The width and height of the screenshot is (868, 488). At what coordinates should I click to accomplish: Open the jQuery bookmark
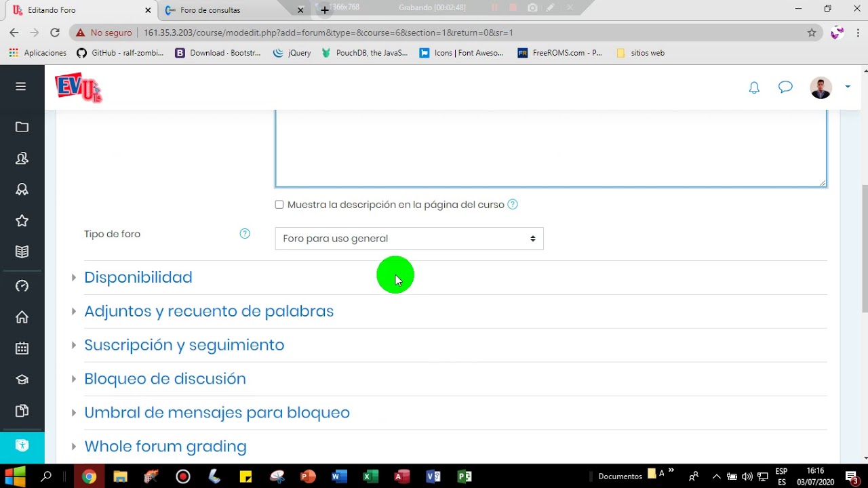[292, 53]
